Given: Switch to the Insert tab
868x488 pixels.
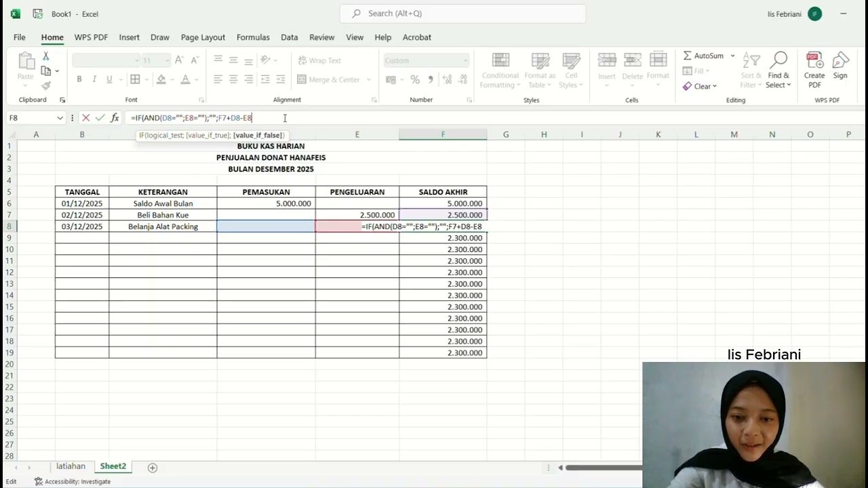Looking at the screenshot, I should click(129, 37).
